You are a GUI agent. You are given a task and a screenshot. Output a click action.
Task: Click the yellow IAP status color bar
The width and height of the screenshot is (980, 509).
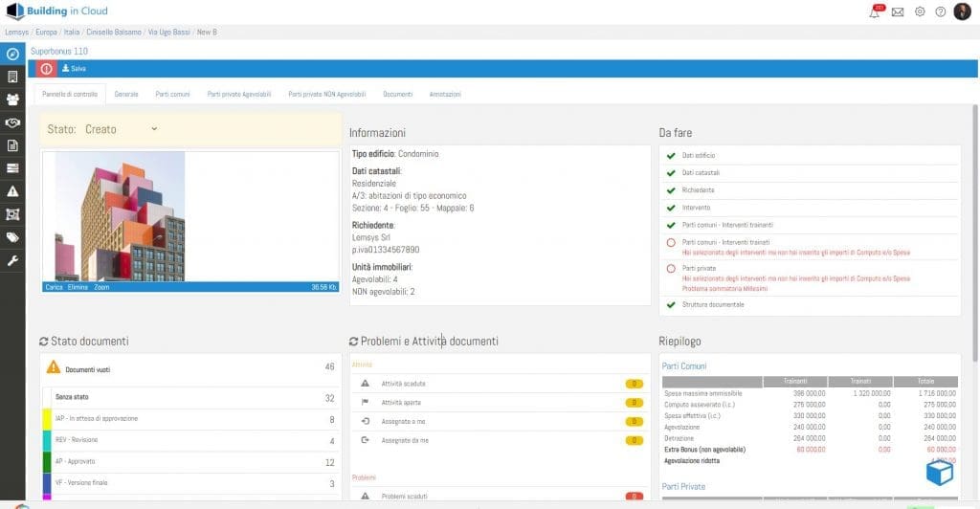46,419
